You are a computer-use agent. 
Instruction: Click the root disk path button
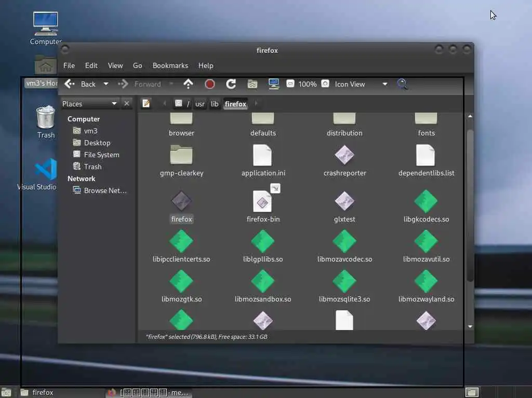pos(182,104)
